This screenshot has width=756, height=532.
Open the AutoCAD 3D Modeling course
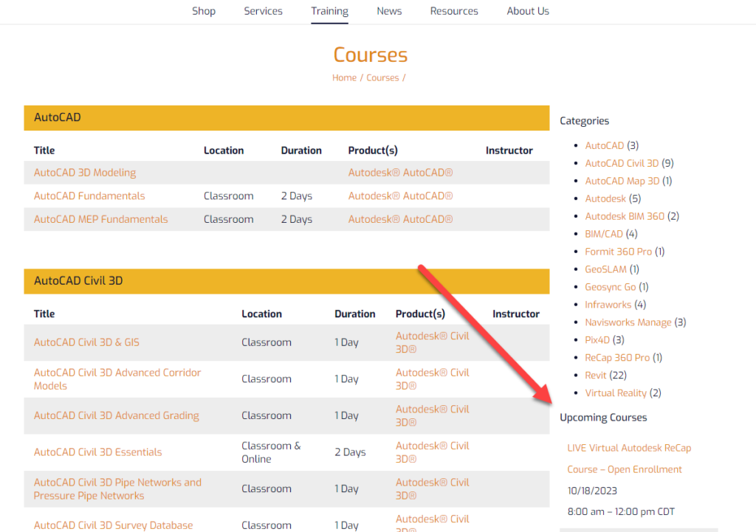click(x=85, y=173)
